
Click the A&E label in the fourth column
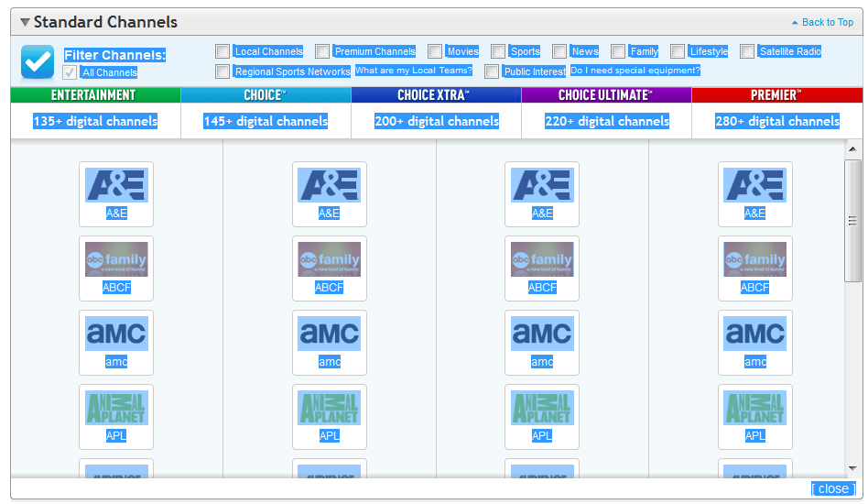tap(755, 214)
